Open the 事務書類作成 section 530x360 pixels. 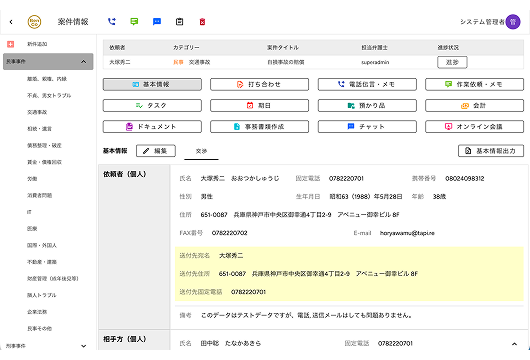pos(259,127)
